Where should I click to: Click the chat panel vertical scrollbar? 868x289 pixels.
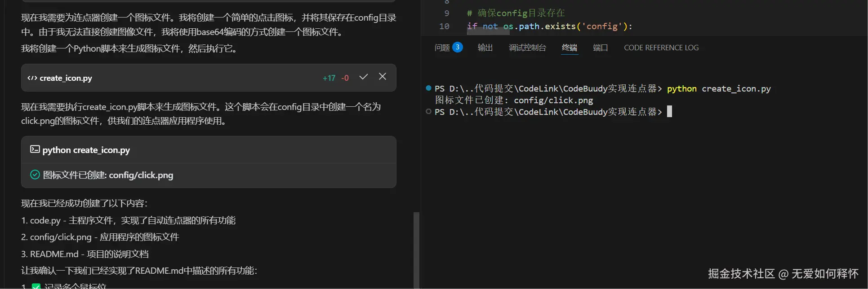pos(416,250)
